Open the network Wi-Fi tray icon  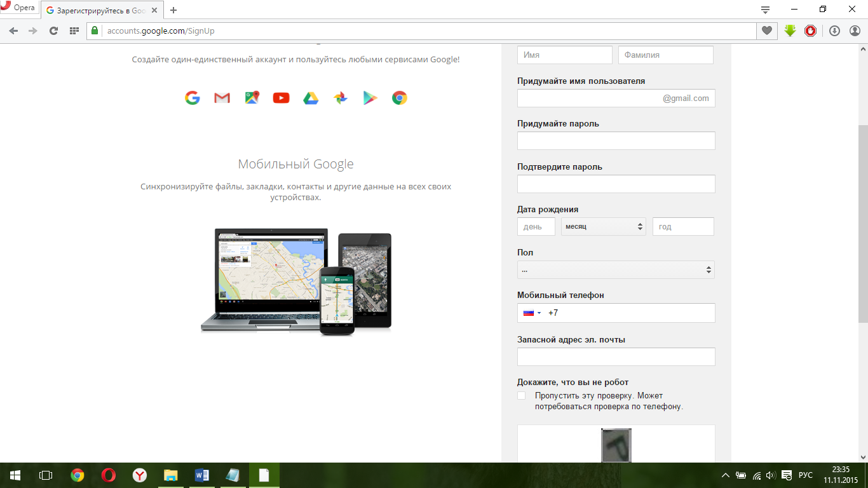pyautogui.click(x=756, y=475)
